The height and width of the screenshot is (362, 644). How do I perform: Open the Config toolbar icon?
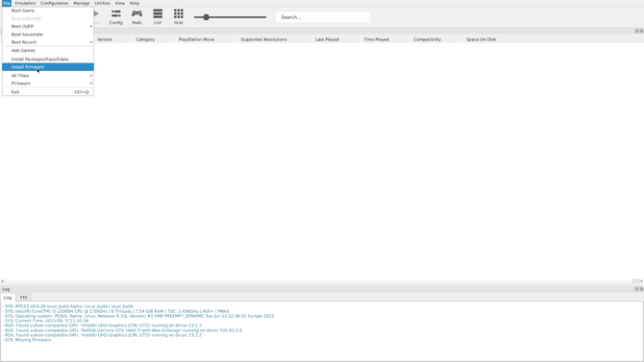pos(115,17)
